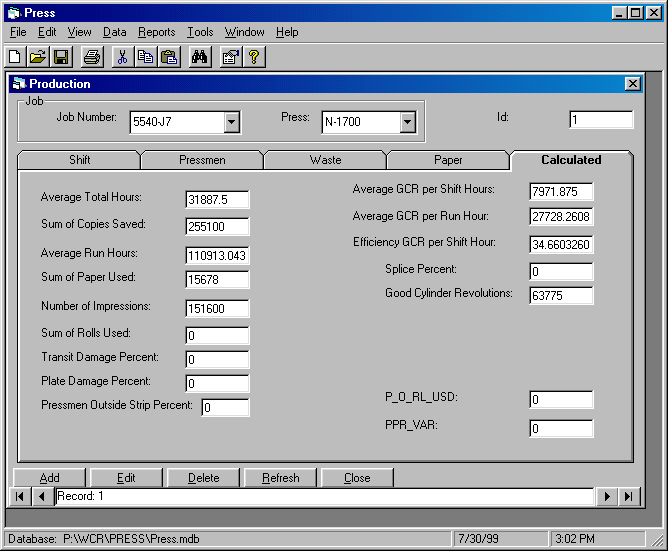The height and width of the screenshot is (551, 668).
Task: Click the P_O_RL_USD field
Action: click(x=561, y=399)
